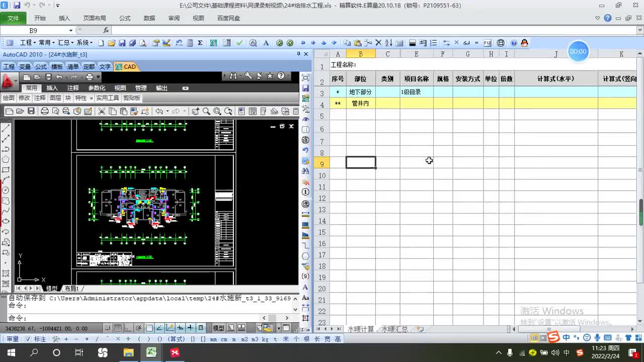The height and width of the screenshot is (362, 644).
Task: Switch to the 水暖汇总 sheet tab
Action: (x=395, y=329)
